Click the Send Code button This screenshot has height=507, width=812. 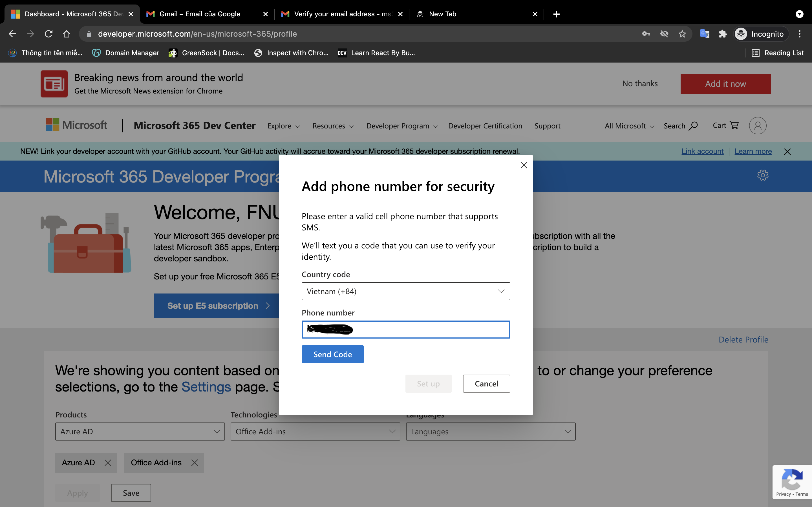click(332, 354)
